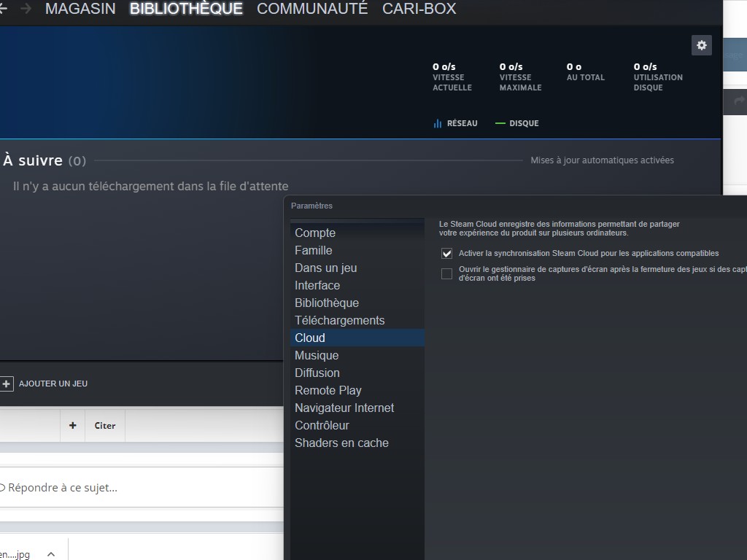Toggle the Réseau graph legend icon
This screenshot has height=560, width=747.
coord(438,123)
